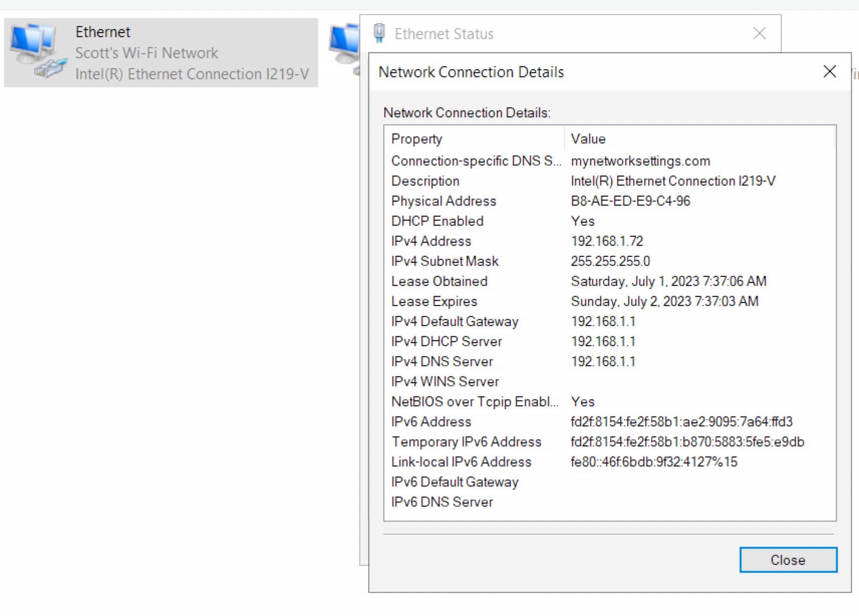Select the IPv4 DHCP Server property

coord(447,342)
